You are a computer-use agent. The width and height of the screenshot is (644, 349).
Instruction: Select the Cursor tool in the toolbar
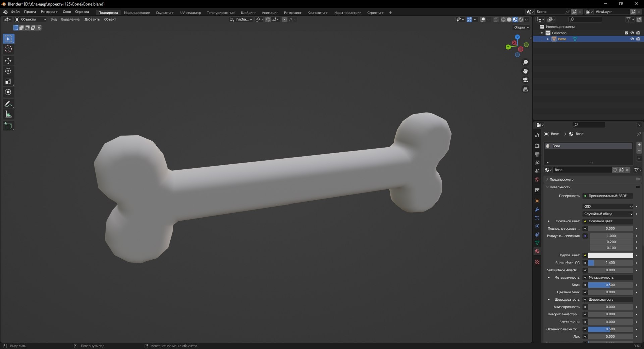click(x=8, y=49)
